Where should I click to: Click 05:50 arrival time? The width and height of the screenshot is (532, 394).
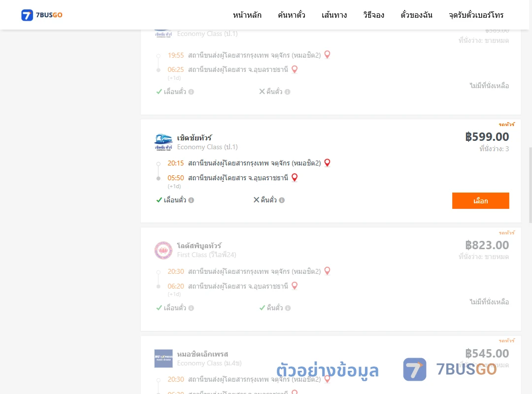(x=175, y=178)
